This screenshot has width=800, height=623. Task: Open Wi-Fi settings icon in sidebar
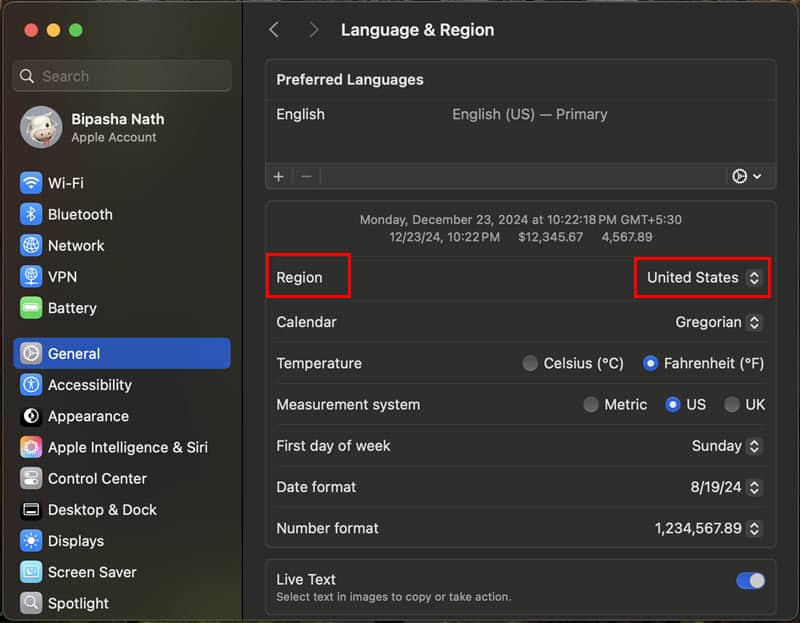click(x=31, y=183)
